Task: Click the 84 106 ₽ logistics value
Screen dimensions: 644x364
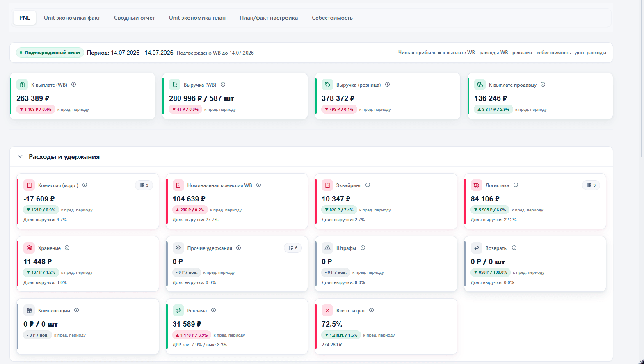Action: click(x=485, y=199)
